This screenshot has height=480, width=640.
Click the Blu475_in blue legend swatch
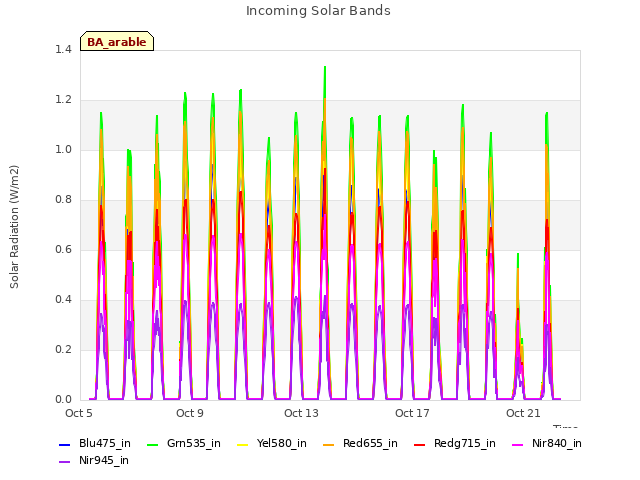click(x=64, y=445)
